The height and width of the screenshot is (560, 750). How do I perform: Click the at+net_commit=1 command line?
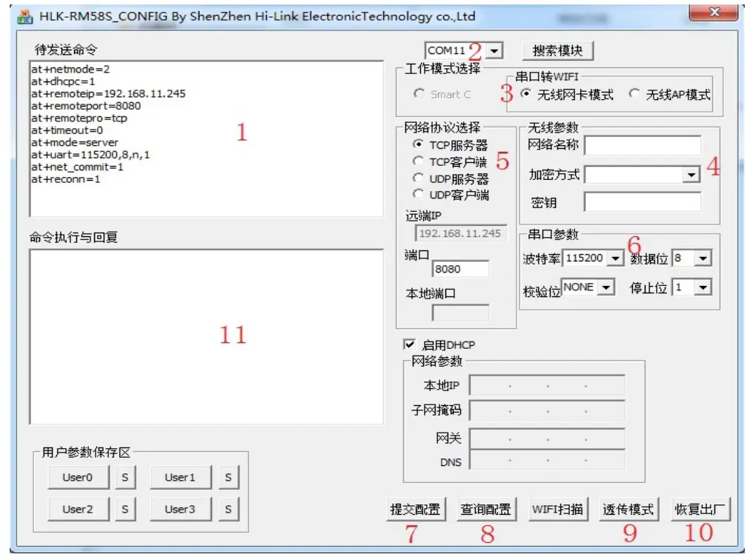click(x=77, y=167)
